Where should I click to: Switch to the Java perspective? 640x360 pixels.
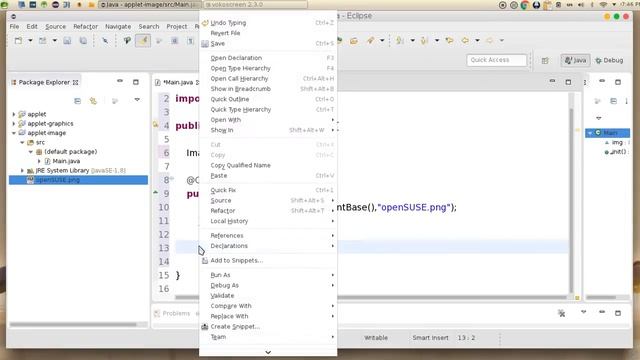pos(575,60)
